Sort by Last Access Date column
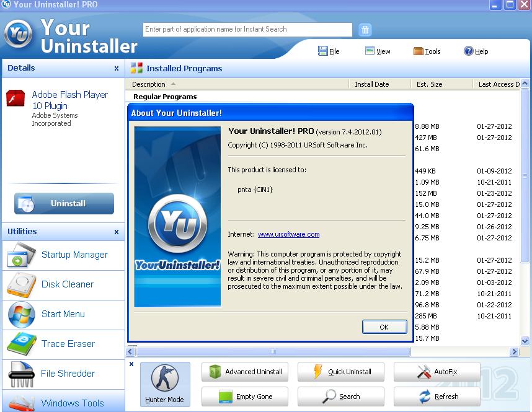The image size is (532, 412). point(496,84)
